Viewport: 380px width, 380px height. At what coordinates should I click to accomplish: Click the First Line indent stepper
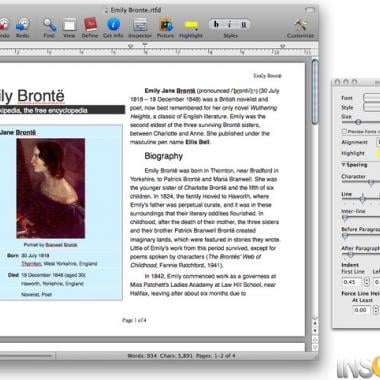tap(367, 282)
